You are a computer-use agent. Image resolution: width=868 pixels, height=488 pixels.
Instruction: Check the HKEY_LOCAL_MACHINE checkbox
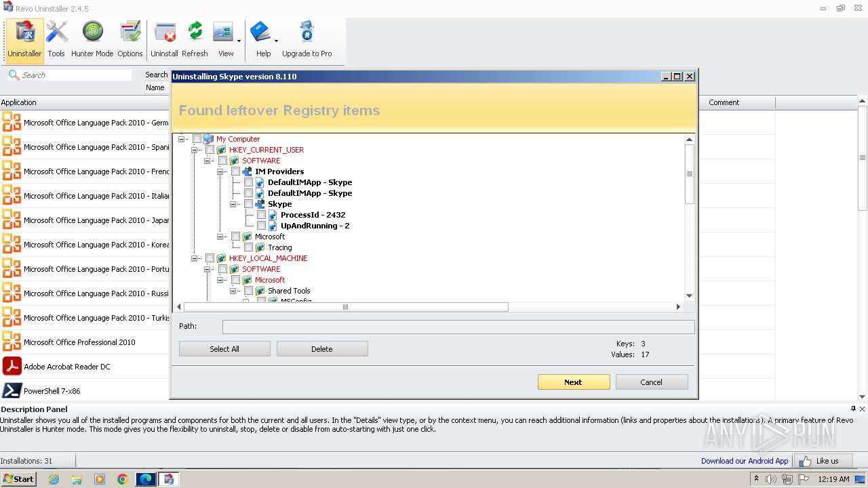[210, 258]
